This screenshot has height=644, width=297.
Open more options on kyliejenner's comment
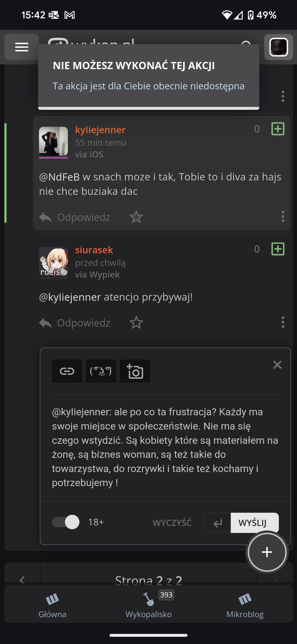tap(283, 217)
